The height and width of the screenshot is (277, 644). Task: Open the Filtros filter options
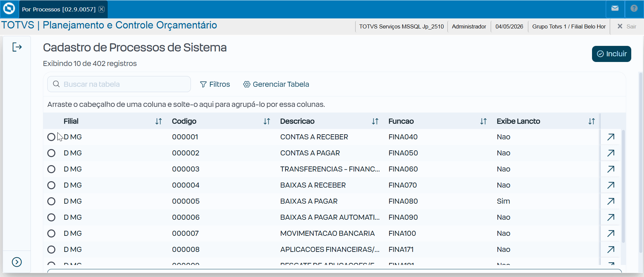point(215,84)
